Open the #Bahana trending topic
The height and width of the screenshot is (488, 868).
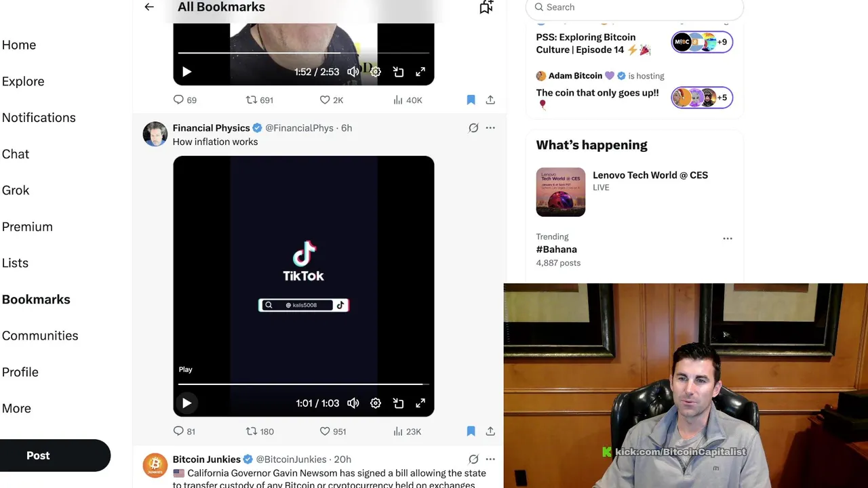[557, 249]
